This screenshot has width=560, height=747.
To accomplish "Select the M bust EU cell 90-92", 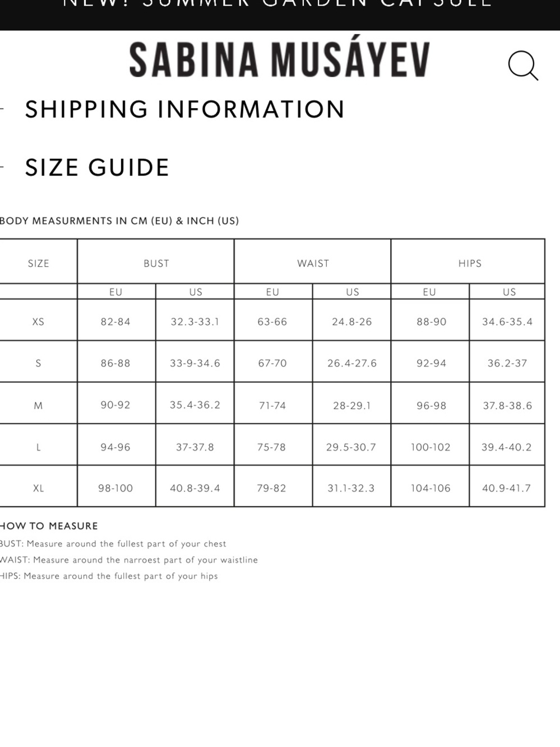I will click(115, 405).
